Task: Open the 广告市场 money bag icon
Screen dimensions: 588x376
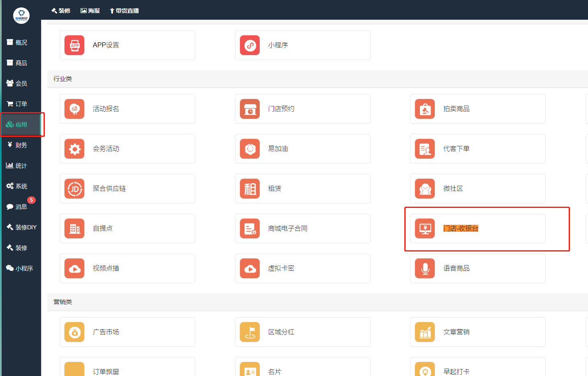Action: pos(74,332)
